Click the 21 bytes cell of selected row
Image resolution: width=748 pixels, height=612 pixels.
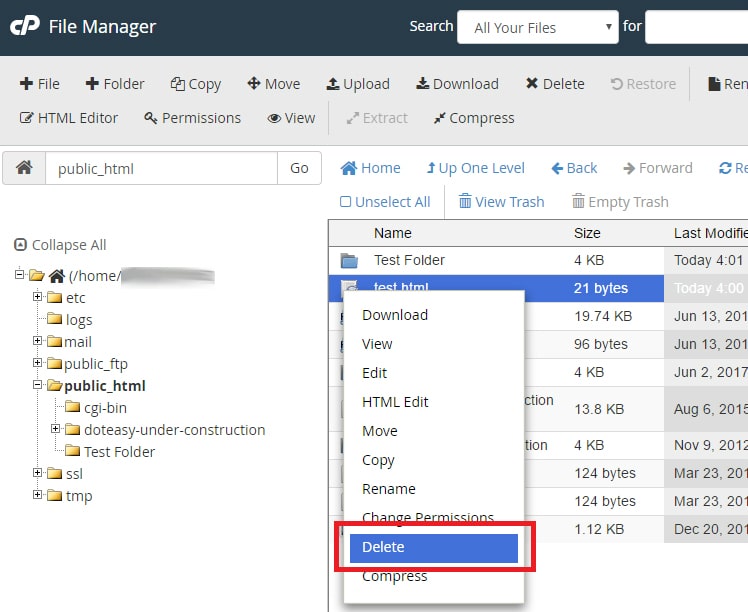click(x=601, y=288)
